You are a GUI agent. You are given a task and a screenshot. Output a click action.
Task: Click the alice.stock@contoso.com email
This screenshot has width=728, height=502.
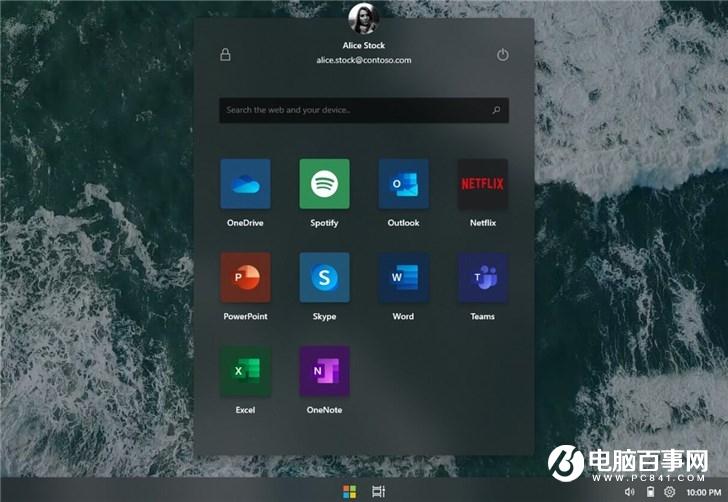point(364,60)
